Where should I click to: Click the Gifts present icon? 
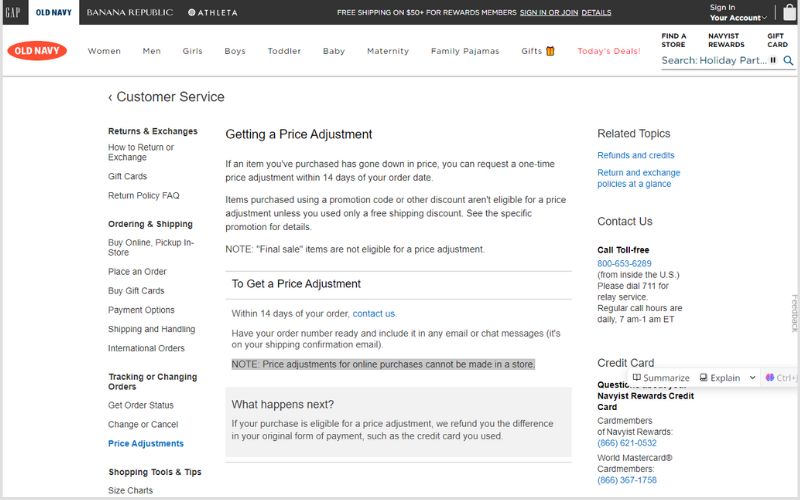tap(550, 51)
